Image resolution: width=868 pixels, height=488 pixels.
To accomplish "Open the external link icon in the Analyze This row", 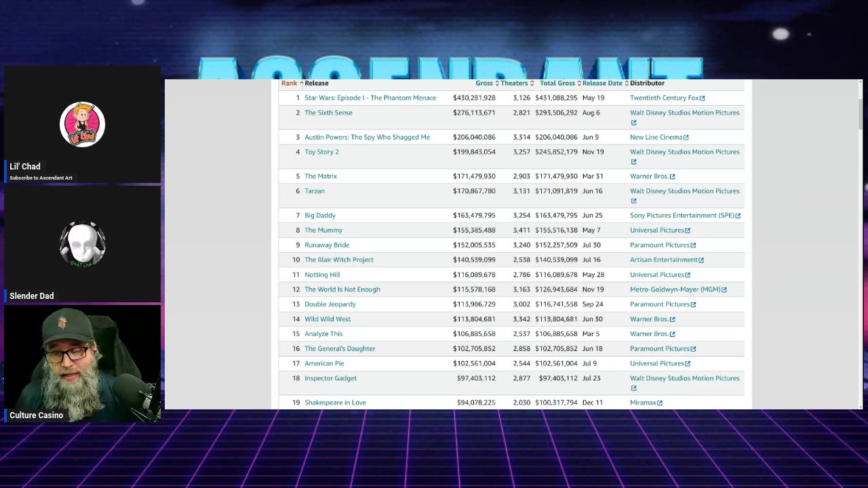I will tap(673, 335).
